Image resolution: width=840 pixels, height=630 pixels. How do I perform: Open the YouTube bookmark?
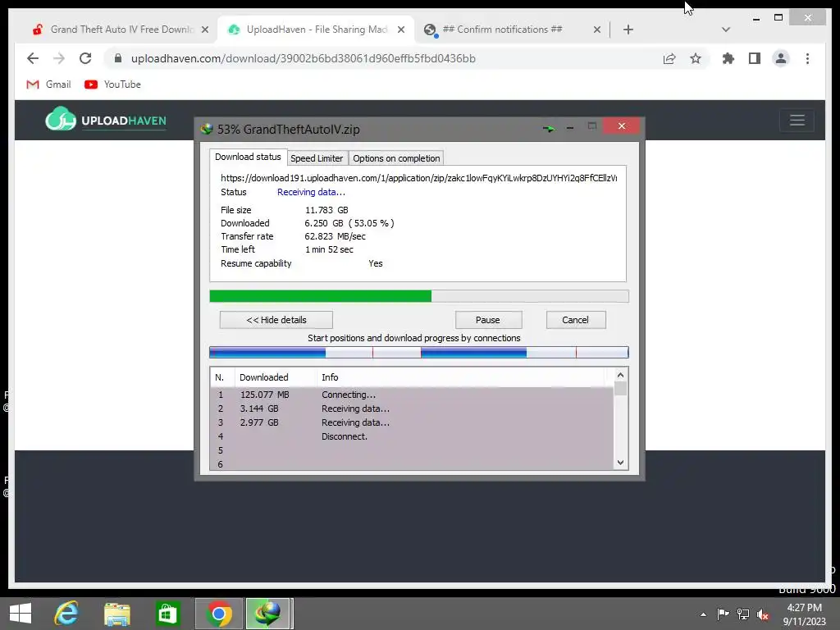coord(113,84)
